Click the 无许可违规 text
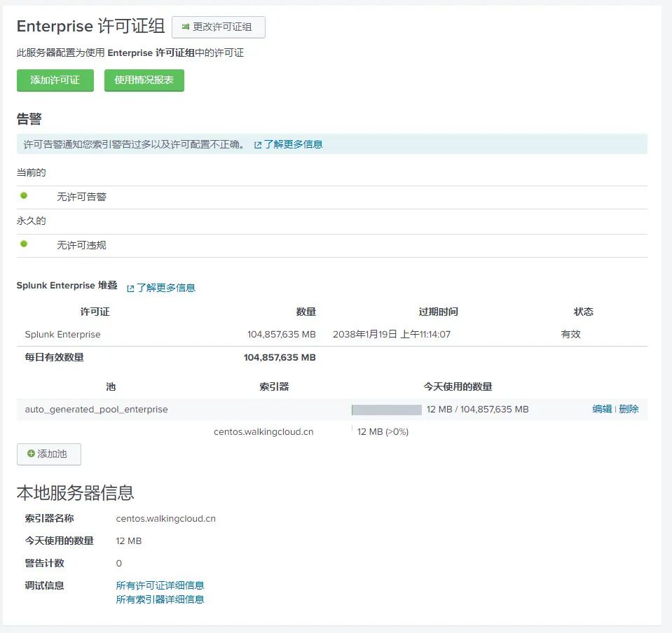The width and height of the screenshot is (672, 633). pyautogui.click(x=81, y=245)
